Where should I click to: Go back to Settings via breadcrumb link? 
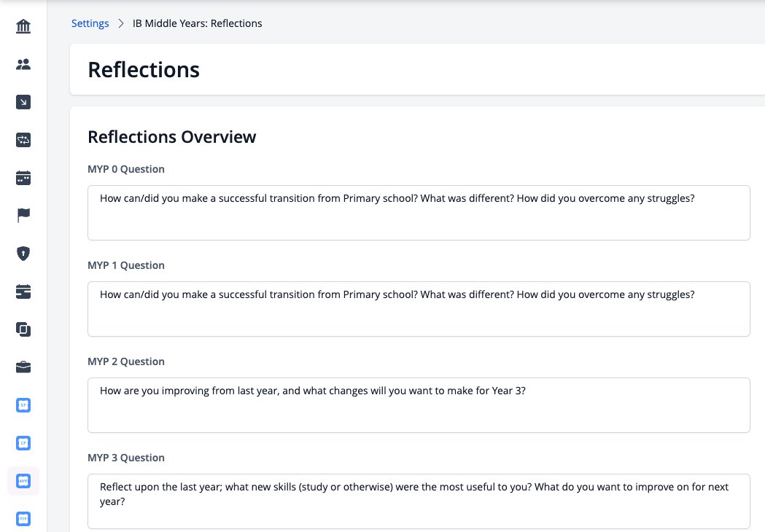(x=90, y=23)
